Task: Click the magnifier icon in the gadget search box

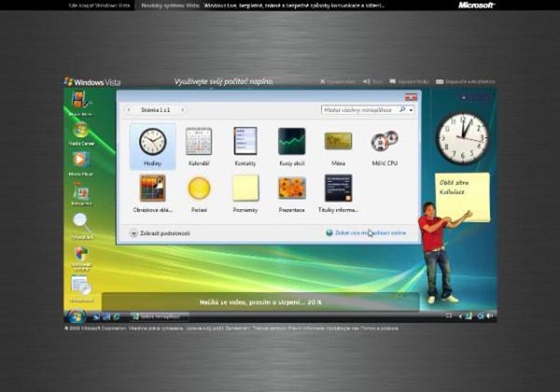Action: 402,109
